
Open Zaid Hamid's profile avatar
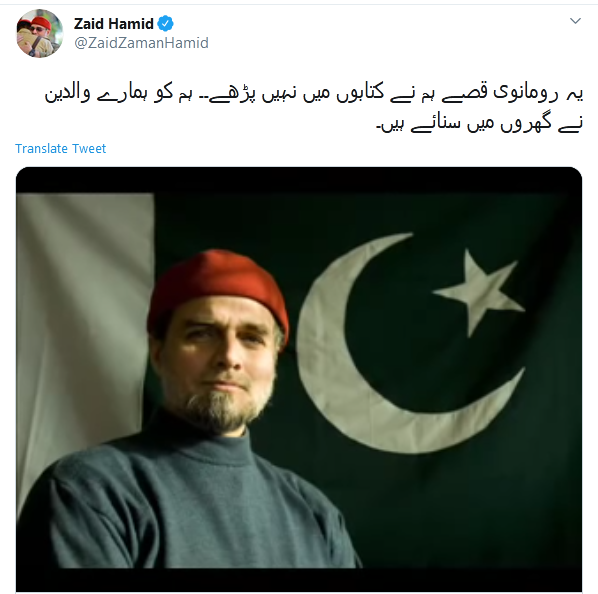[39, 33]
